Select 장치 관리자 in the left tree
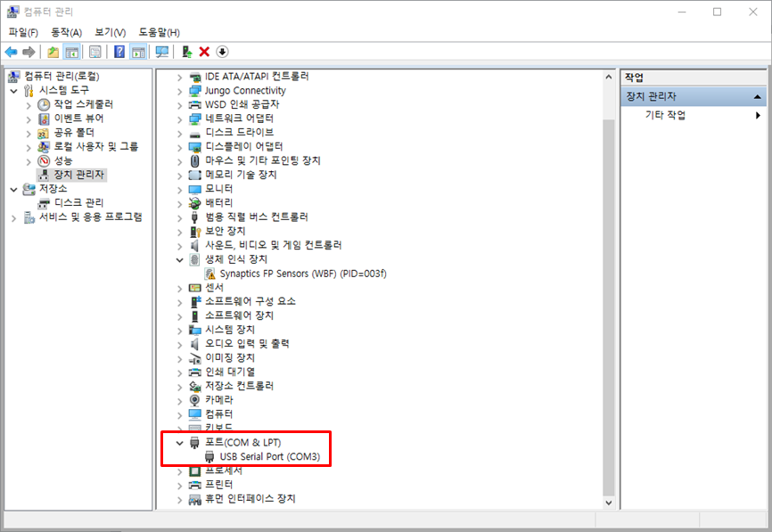This screenshot has height=532, width=772. point(78,175)
